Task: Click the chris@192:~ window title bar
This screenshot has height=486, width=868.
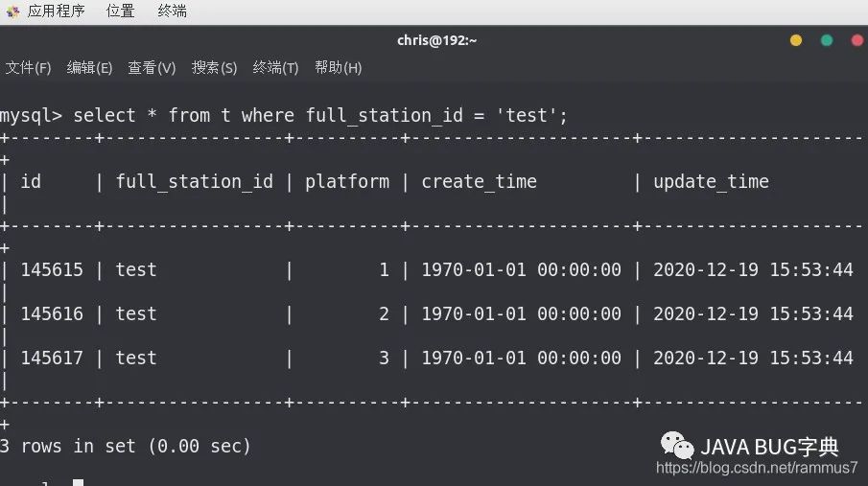Action: tap(436, 40)
